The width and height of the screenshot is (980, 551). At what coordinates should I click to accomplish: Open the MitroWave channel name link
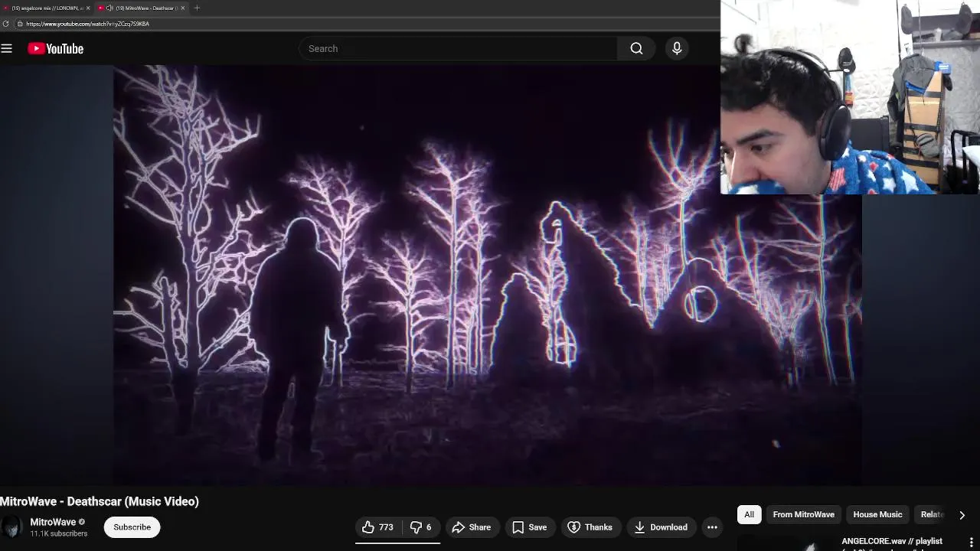click(x=53, y=522)
